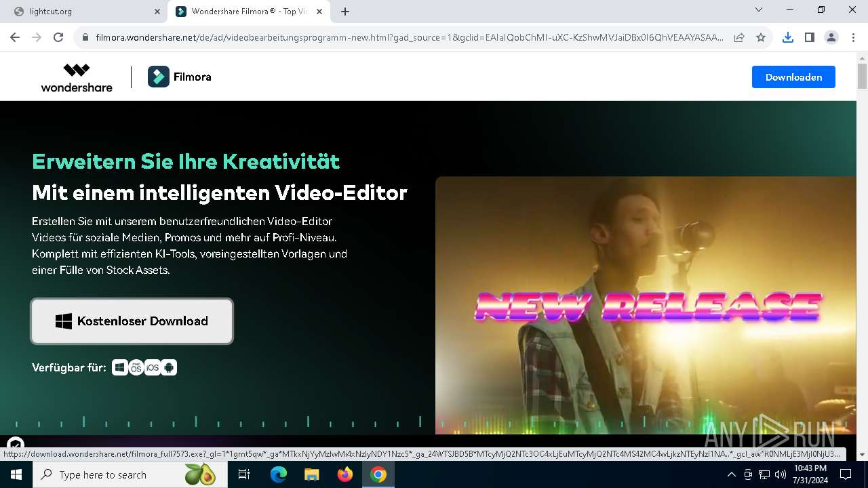Click the macOS platform icon
Image resolution: width=868 pixels, height=488 pixels.
click(136, 367)
